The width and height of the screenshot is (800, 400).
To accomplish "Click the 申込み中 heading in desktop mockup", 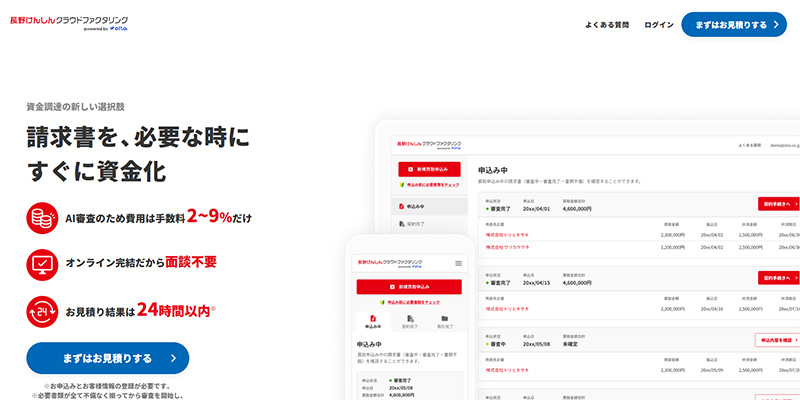I will click(493, 170).
